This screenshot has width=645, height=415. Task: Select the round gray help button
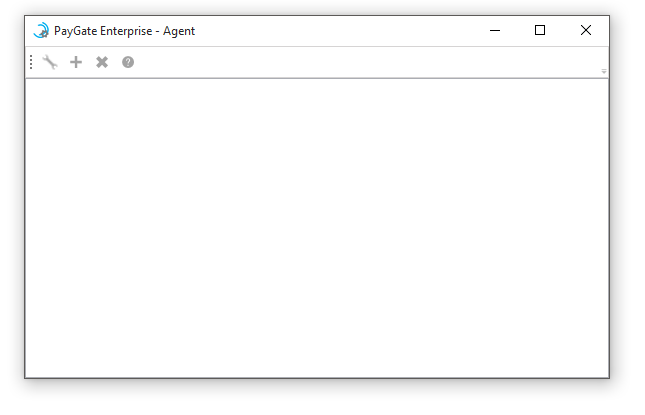point(128,62)
